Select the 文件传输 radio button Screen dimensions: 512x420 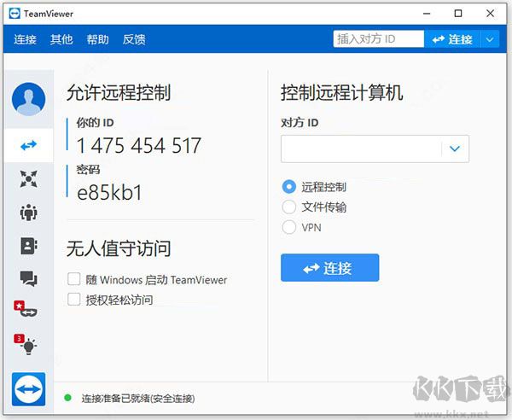(289, 207)
